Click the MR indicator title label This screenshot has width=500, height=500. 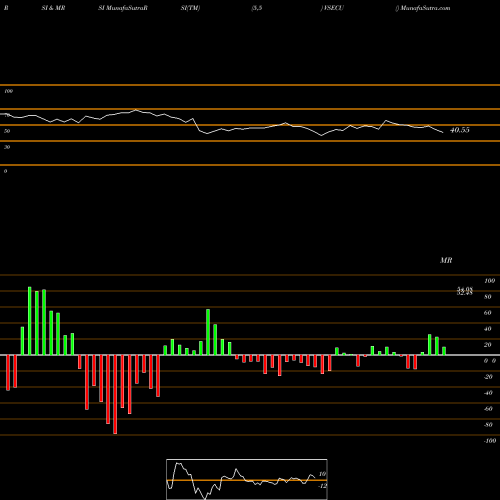pos(446,260)
